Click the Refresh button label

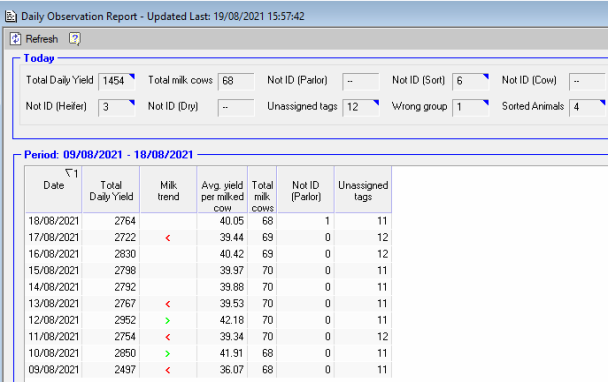[x=41, y=39]
